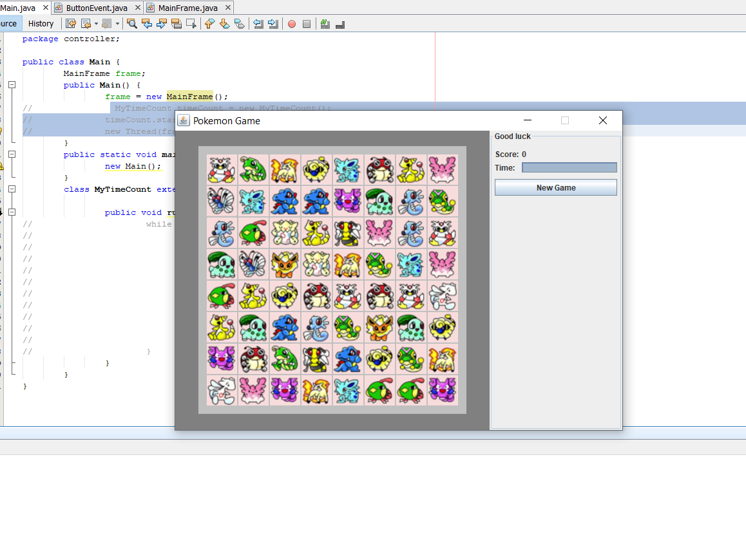Collapse the MyTimeCount class fold
Screen dimensions: 746x560
pyautogui.click(x=12, y=189)
